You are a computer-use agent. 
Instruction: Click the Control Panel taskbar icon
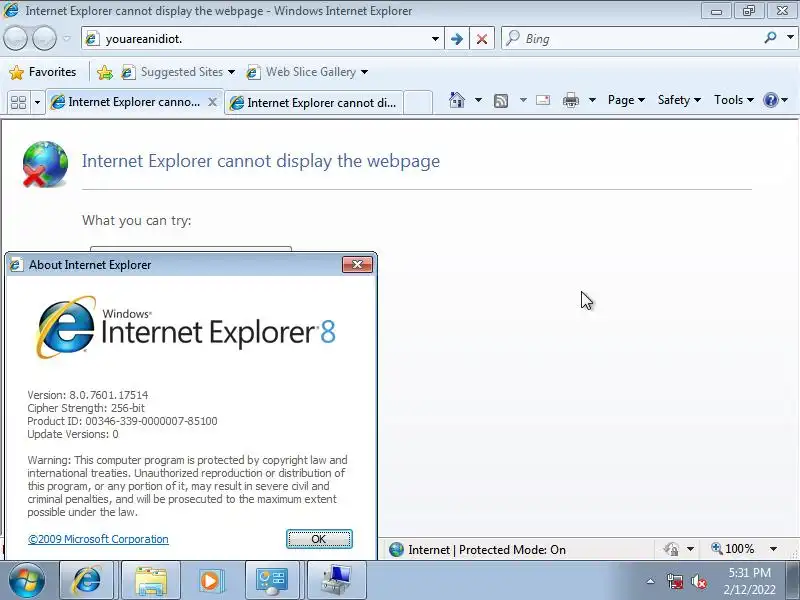(x=272, y=580)
